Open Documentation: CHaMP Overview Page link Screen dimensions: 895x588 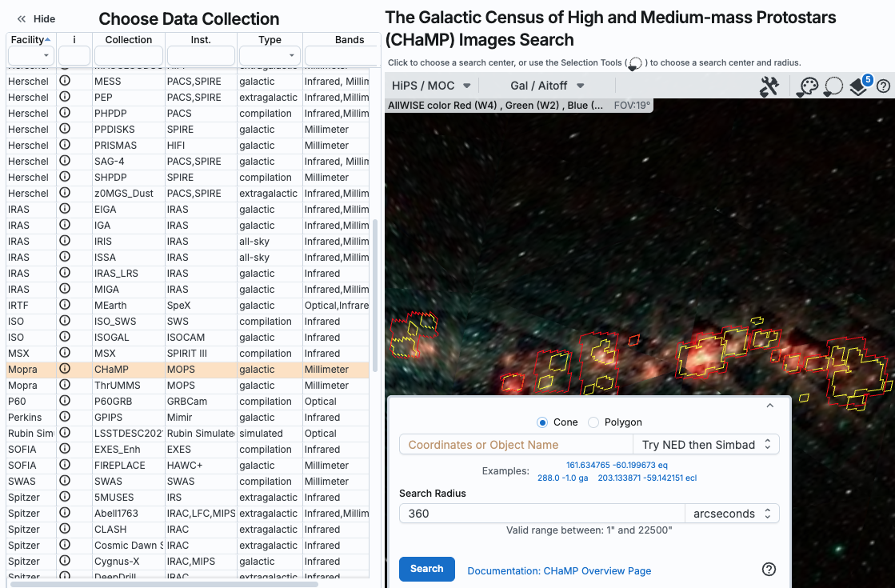click(x=559, y=571)
